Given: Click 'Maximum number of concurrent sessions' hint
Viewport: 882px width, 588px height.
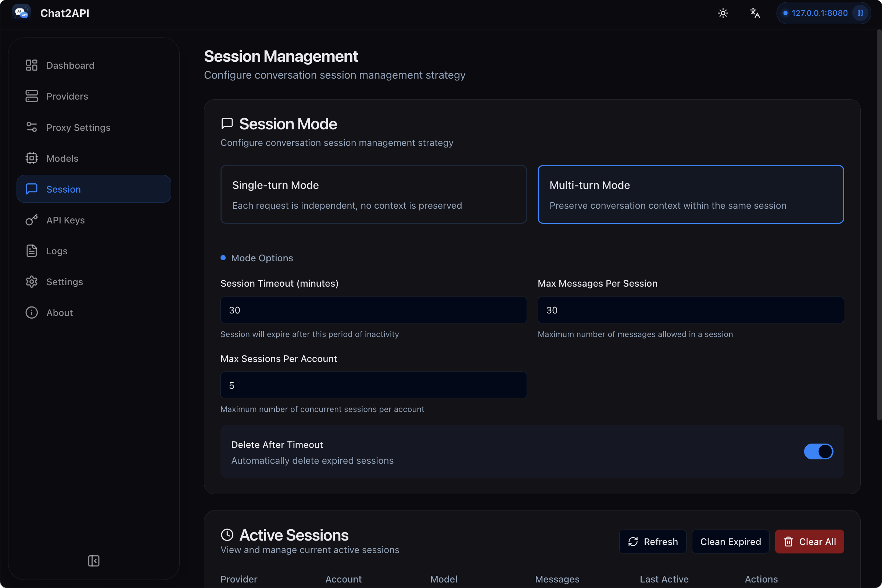Looking at the screenshot, I should 323,409.
